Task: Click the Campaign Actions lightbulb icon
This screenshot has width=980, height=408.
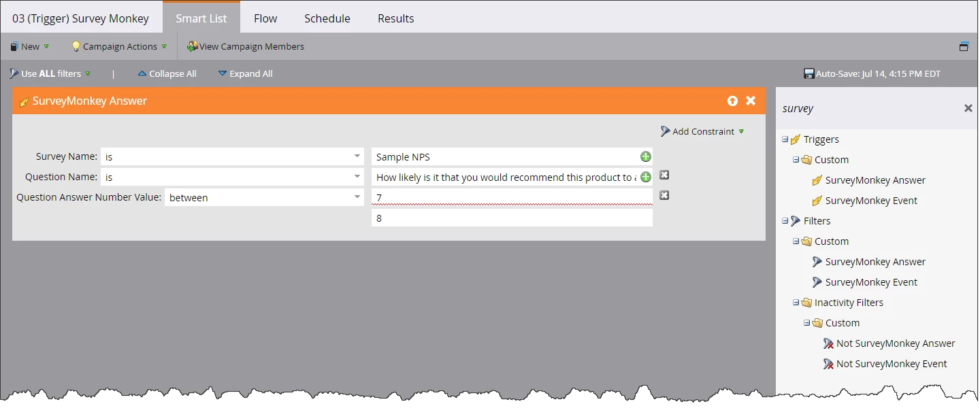Action: point(76,46)
